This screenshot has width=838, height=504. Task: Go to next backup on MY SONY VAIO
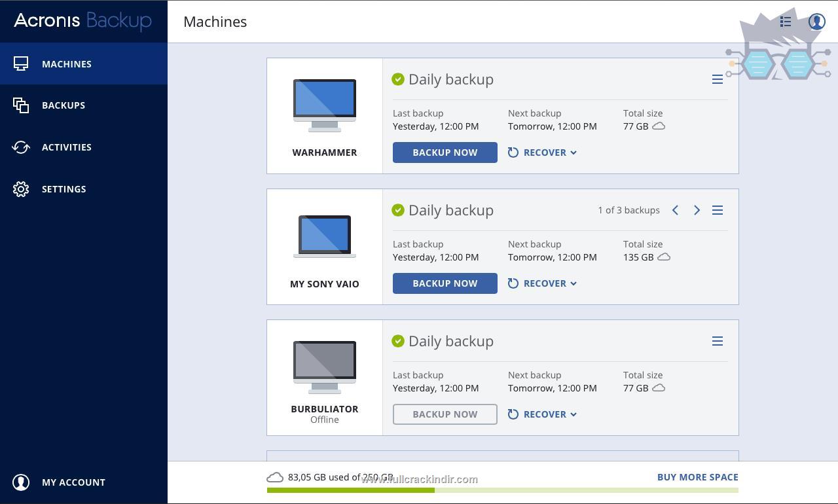697,210
